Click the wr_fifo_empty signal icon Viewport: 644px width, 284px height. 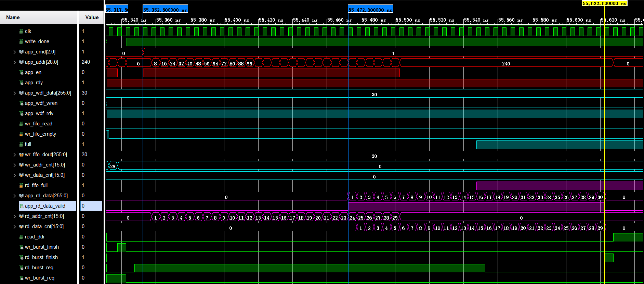coord(21,134)
